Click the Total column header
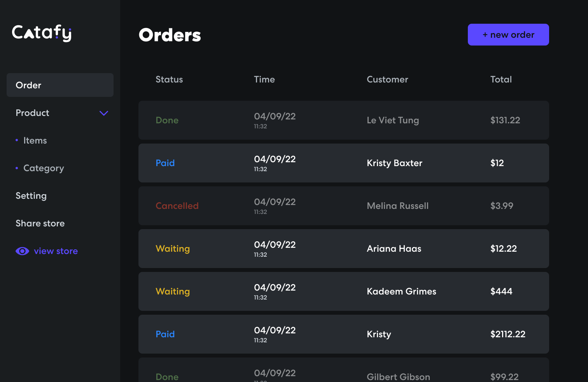Screen dimensions: 588x382 pos(501,80)
